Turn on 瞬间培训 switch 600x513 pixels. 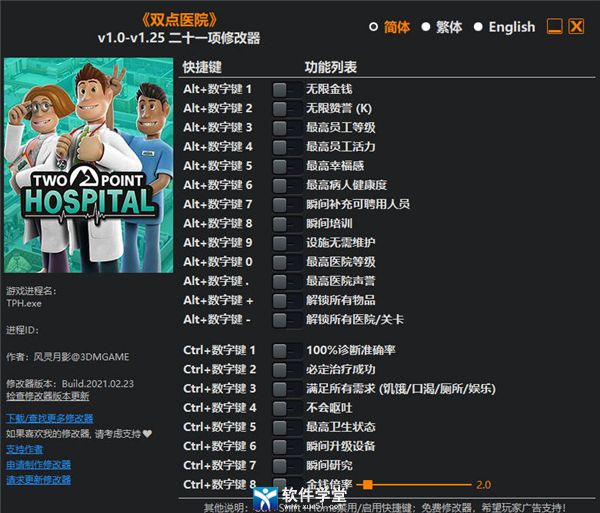(x=287, y=224)
